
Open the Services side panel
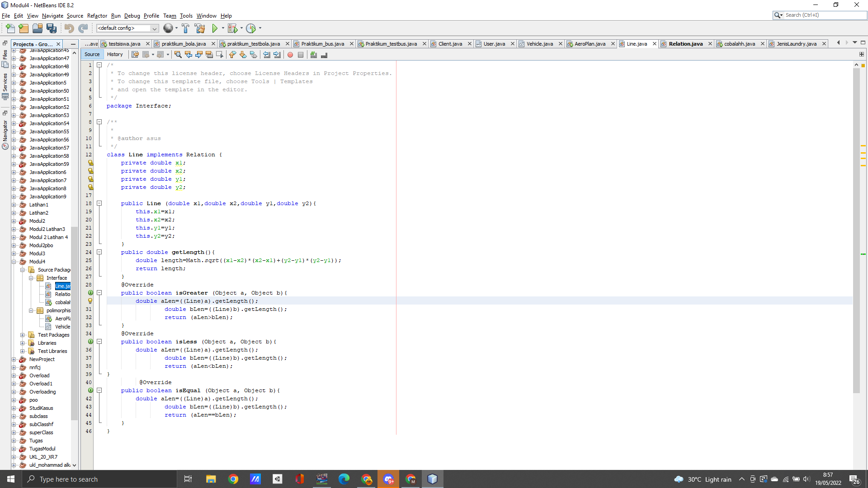pyautogui.click(x=5, y=86)
